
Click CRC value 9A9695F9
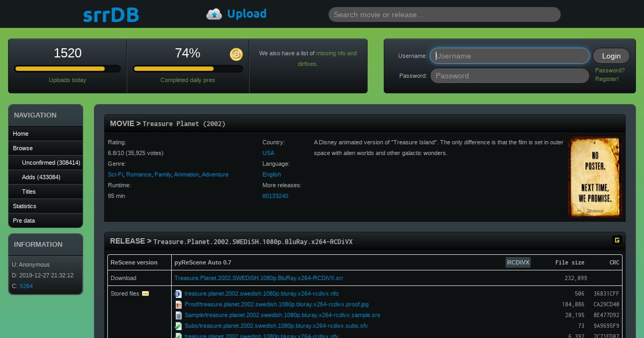coord(606,326)
